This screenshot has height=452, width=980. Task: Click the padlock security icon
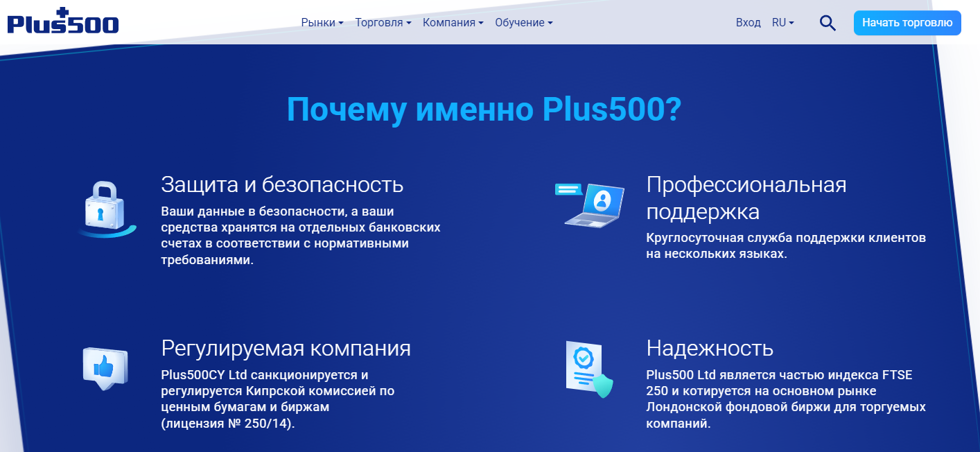(105, 208)
